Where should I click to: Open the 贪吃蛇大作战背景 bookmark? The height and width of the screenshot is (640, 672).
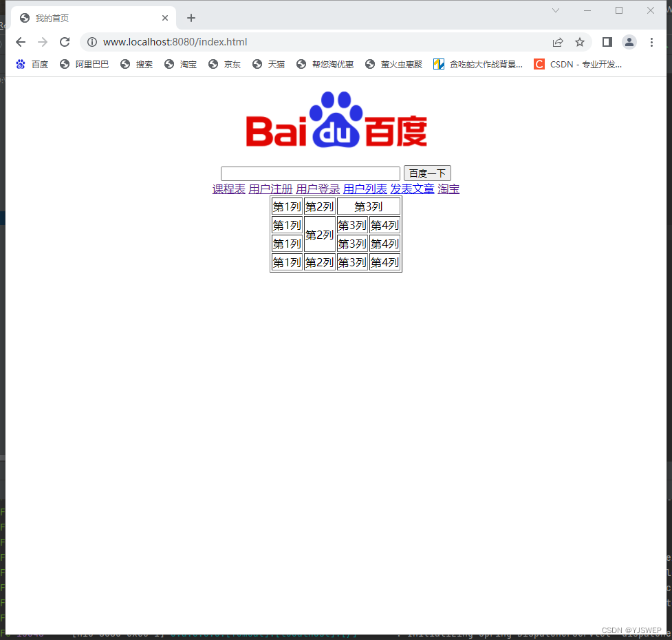(478, 64)
